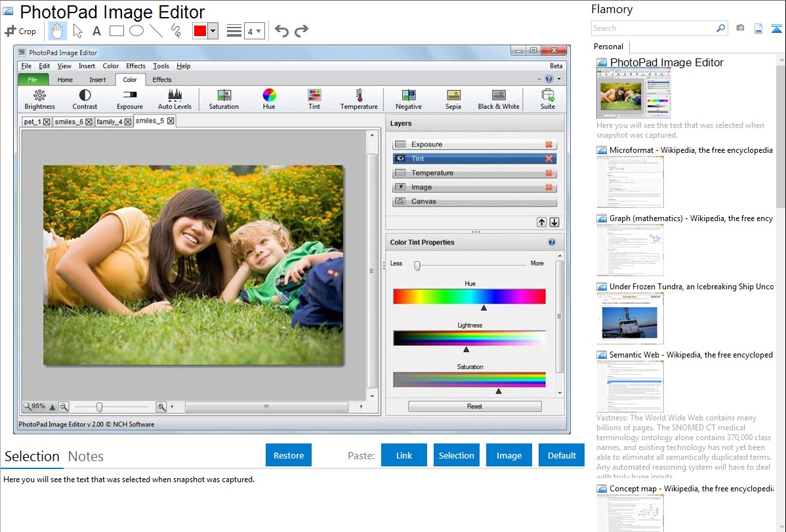Click the Reset button
Image resolution: width=786 pixels, height=532 pixels.
[475, 406]
